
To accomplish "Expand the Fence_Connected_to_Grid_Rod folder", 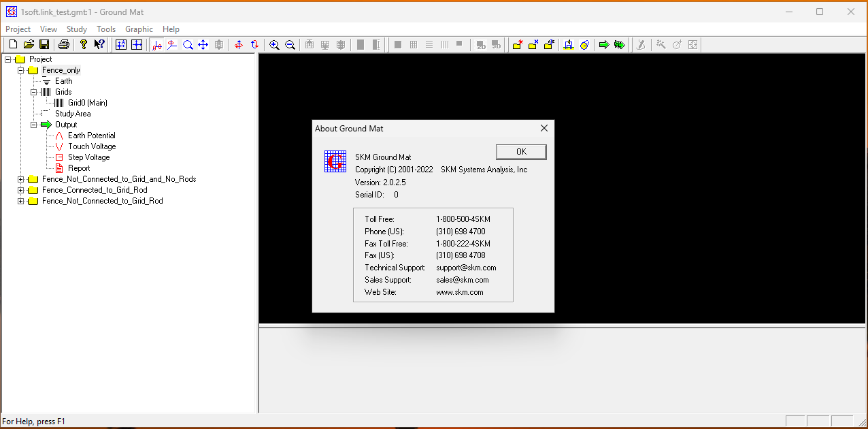I will tap(20, 190).
